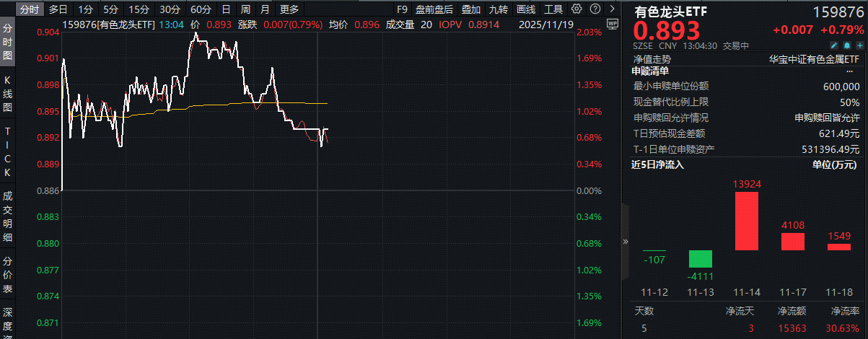Click the help question mark icon
Viewport: 868px width, 339px height.
593,9
